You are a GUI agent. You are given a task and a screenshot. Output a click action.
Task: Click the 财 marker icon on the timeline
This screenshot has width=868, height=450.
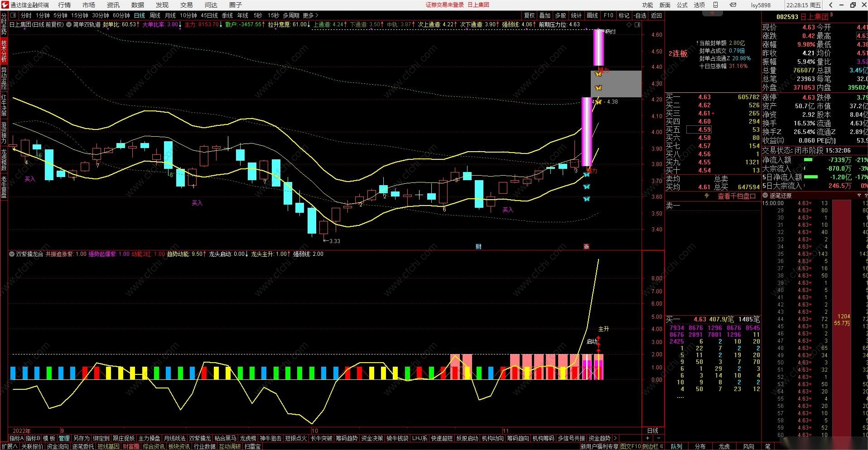[478, 247]
